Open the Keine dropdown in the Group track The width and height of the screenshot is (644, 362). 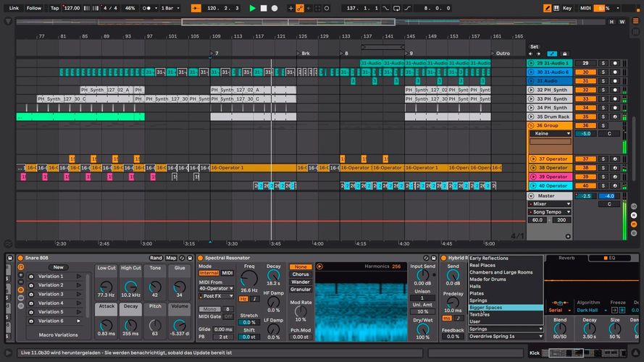551,133
